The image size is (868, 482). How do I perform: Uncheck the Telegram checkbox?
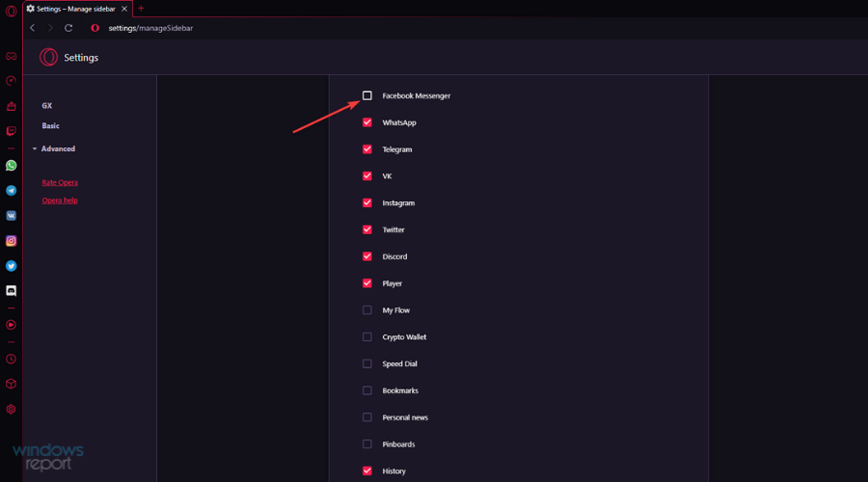pyautogui.click(x=367, y=149)
